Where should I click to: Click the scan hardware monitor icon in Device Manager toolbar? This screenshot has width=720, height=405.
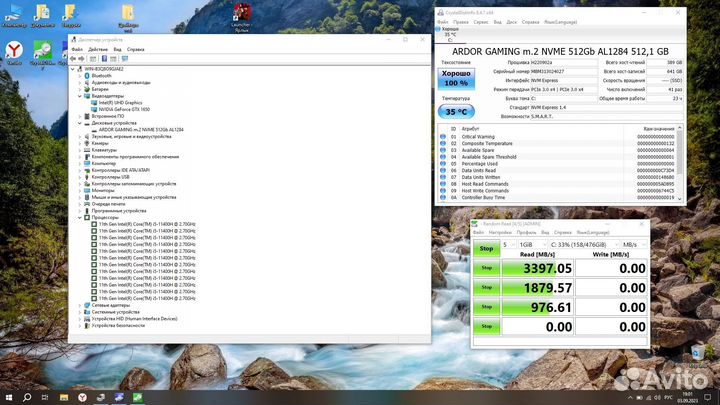coord(124,59)
